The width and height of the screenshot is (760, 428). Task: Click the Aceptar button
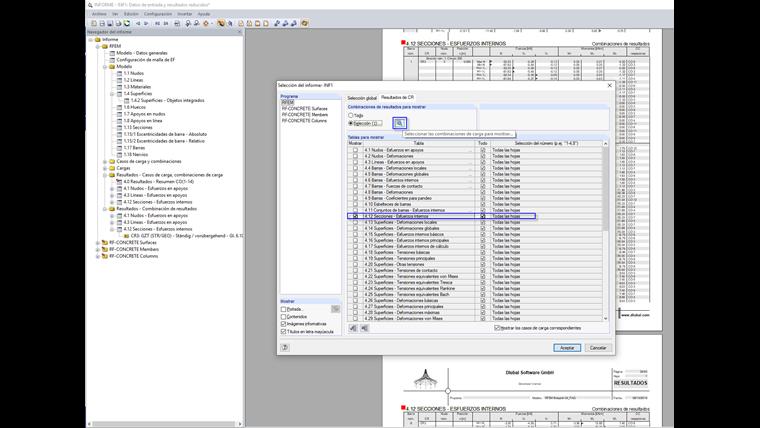point(567,348)
